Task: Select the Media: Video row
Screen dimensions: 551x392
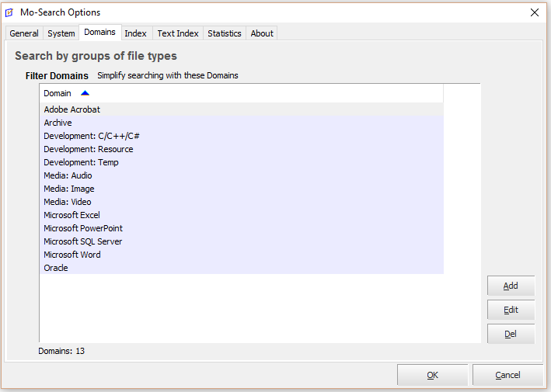Action: click(x=242, y=202)
